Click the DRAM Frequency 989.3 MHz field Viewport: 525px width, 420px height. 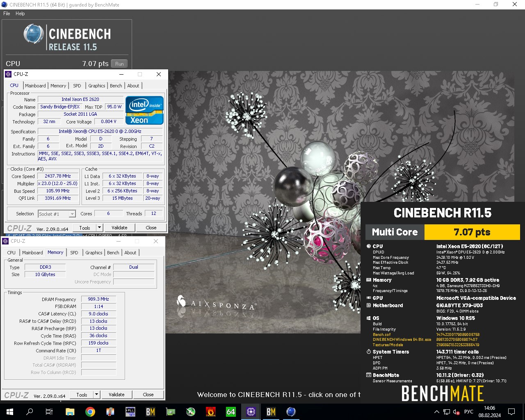coord(98,299)
